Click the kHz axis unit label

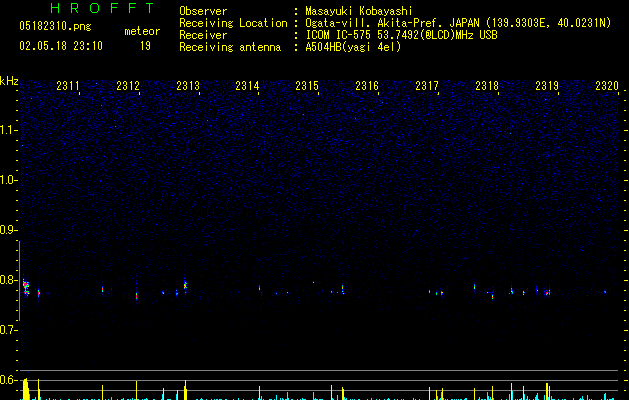point(9,81)
